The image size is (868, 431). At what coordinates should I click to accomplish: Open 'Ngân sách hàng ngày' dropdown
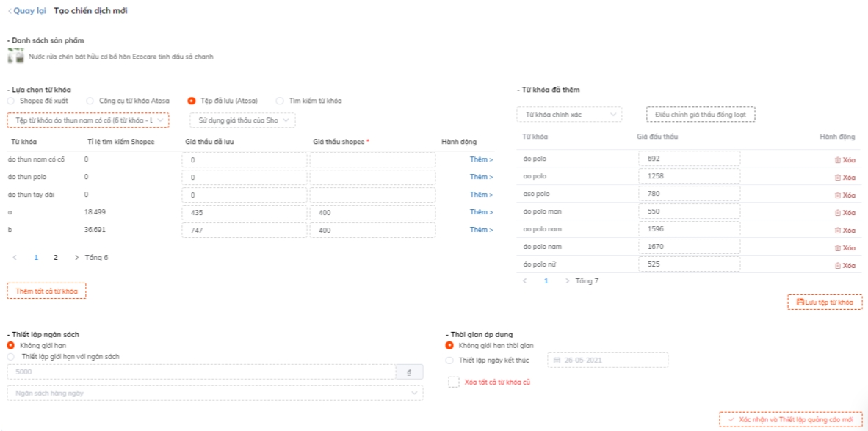click(215, 394)
